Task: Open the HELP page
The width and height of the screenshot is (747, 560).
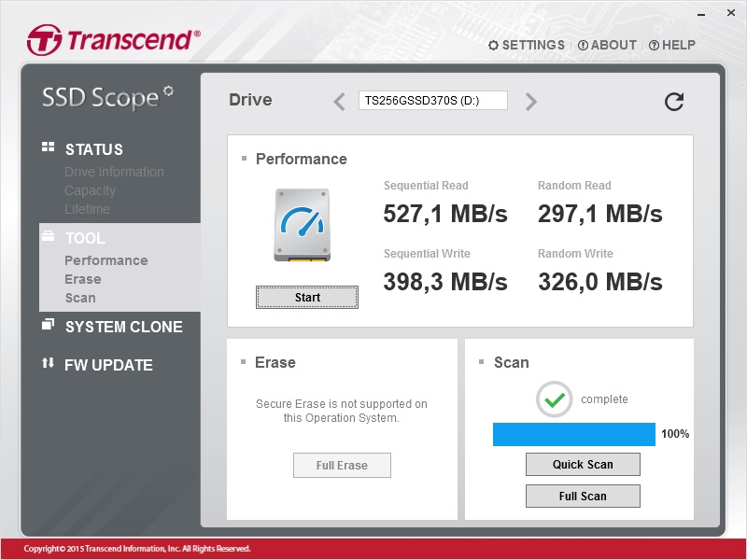Action: [x=671, y=45]
